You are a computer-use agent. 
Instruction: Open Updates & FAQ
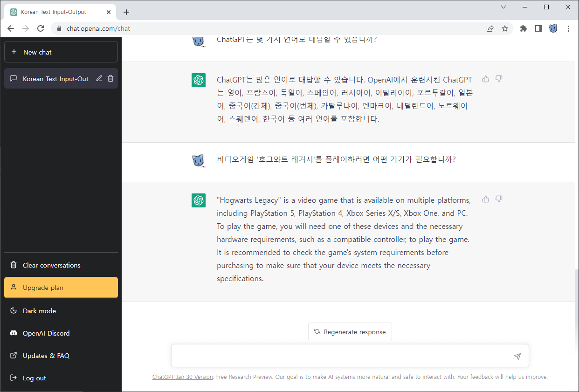[61, 356]
